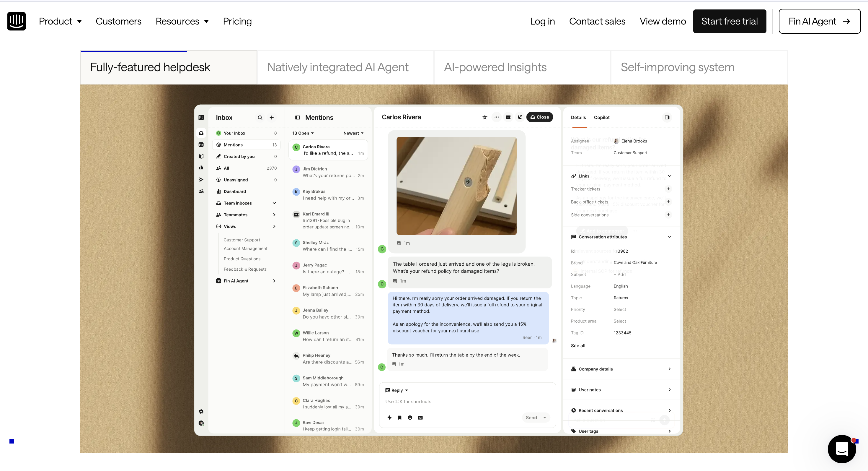Collapse the Links section
This screenshot has height=471, width=868.
coord(670,176)
